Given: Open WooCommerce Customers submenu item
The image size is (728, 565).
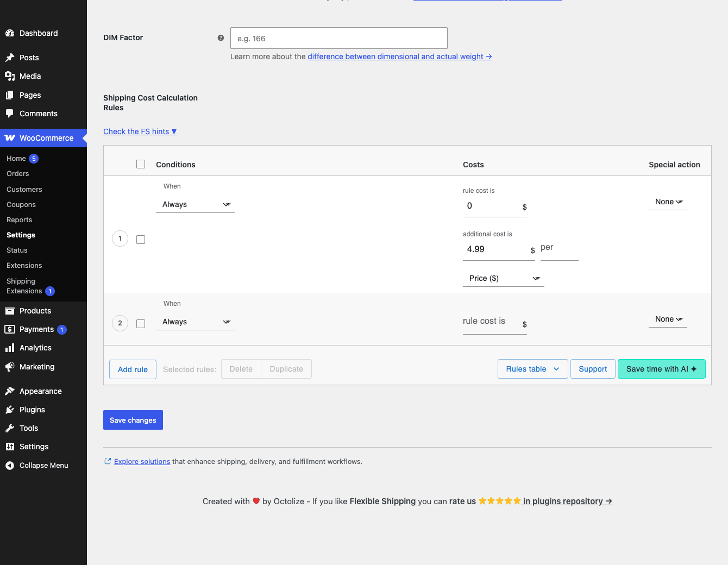Looking at the screenshot, I should (24, 190).
